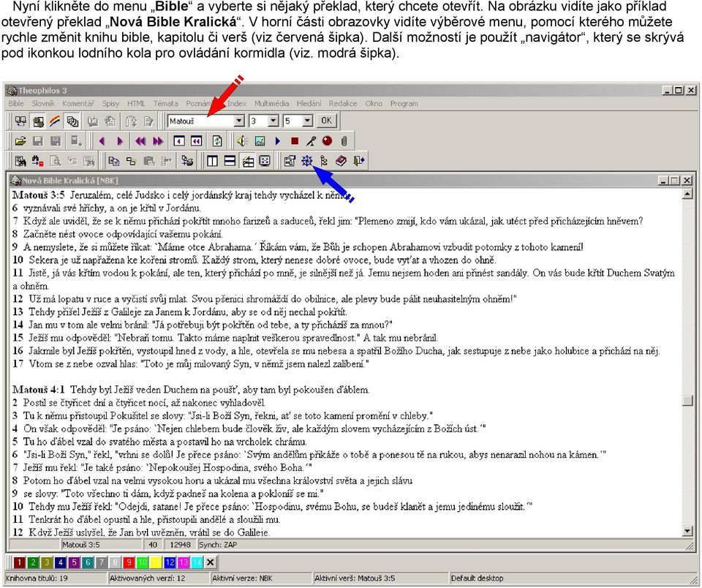
Task: Click the overlapping windows icon beside the rainbow
Action: [72, 121]
